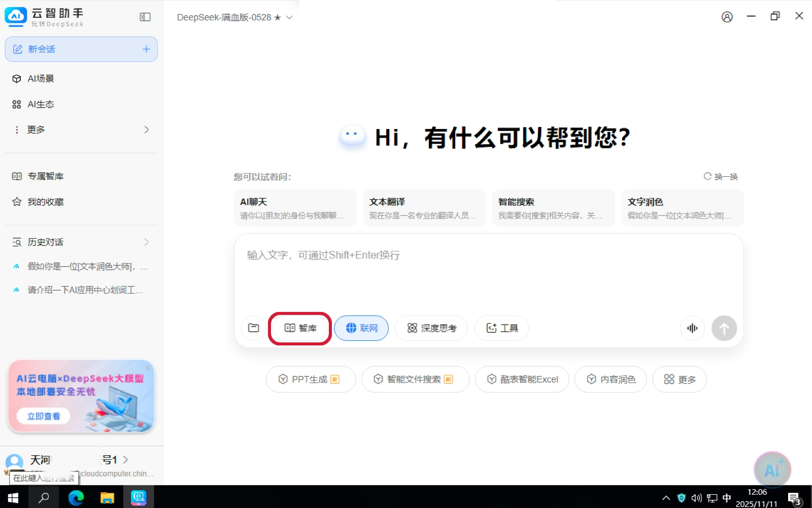The width and height of the screenshot is (812, 508).
Task: Open Microsoft Edge from the taskbar
Action: 76,497
